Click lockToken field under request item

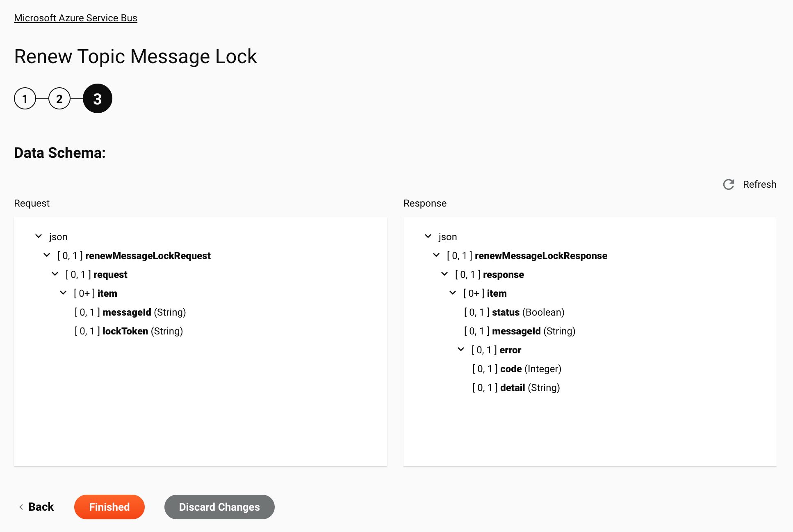click(x=125, y=331)
